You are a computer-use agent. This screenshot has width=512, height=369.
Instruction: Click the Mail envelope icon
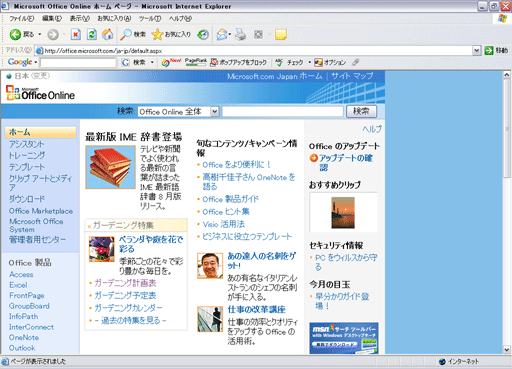[x=222, y=34]
